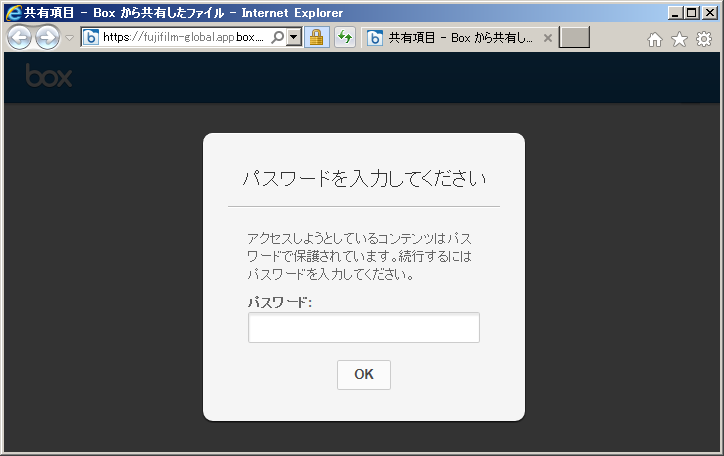
Task: Click the パスワードを入力してください heading
Action: (x=364, y=178)
